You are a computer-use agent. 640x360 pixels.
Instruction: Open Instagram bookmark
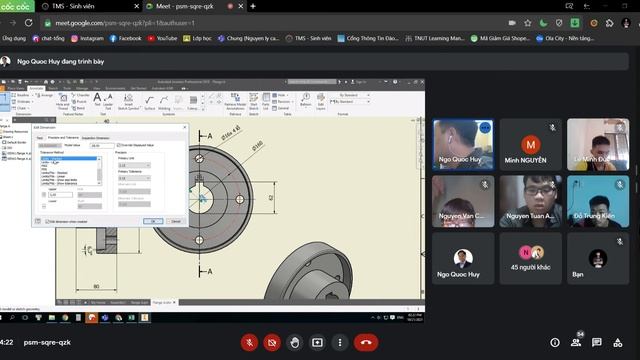pyautogui.click(x=87, y=38)
